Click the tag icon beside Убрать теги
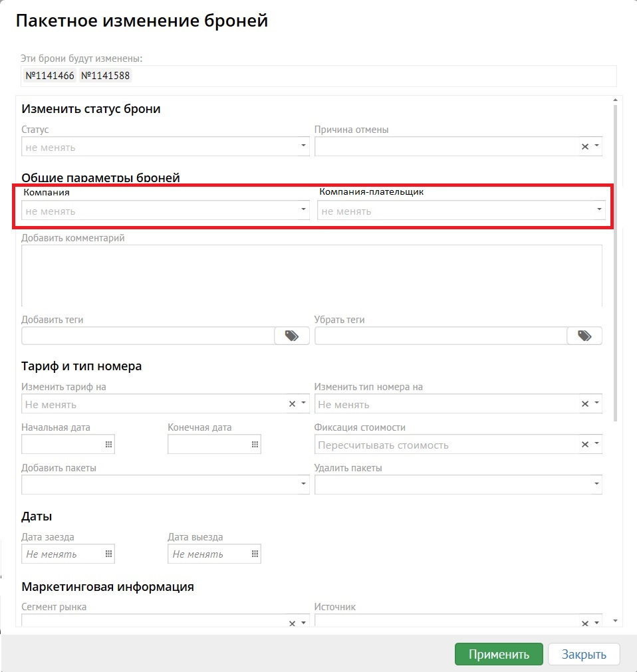637x672 pixels. point(584,336)
